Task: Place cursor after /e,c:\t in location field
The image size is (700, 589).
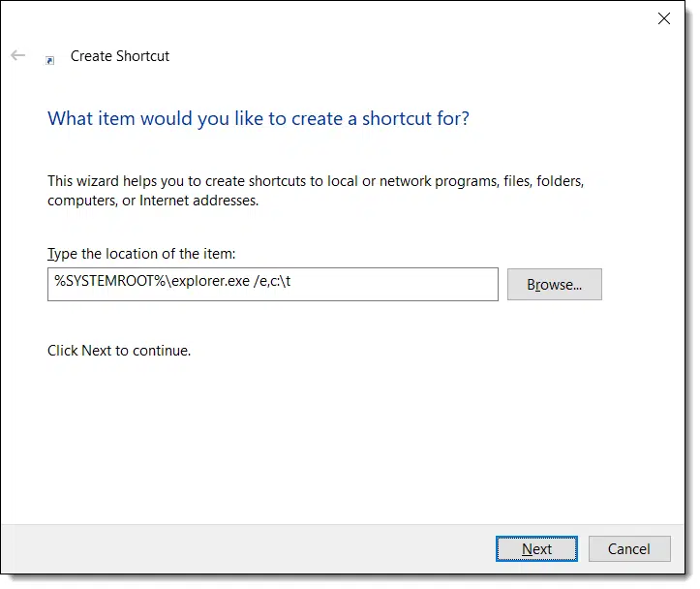Action: click(x=291, y=281)
